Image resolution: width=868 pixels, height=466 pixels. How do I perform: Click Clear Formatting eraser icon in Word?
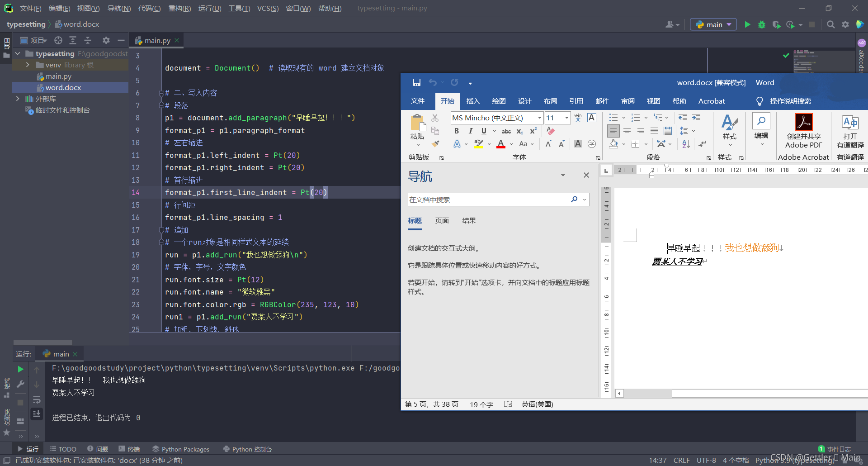(550, 131)
